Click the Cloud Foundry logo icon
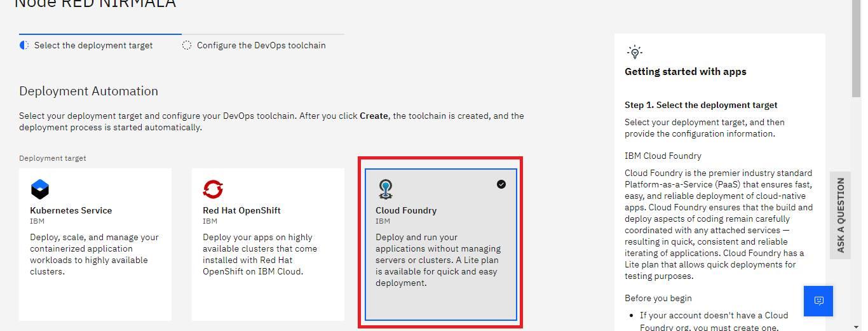This screenshot has width=868, height=331. [x=385, y=189]
